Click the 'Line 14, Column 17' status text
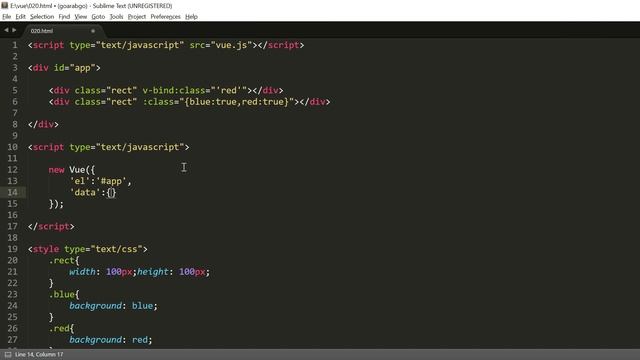This screenshot has width=640, height=360. (x=39, y=354)
